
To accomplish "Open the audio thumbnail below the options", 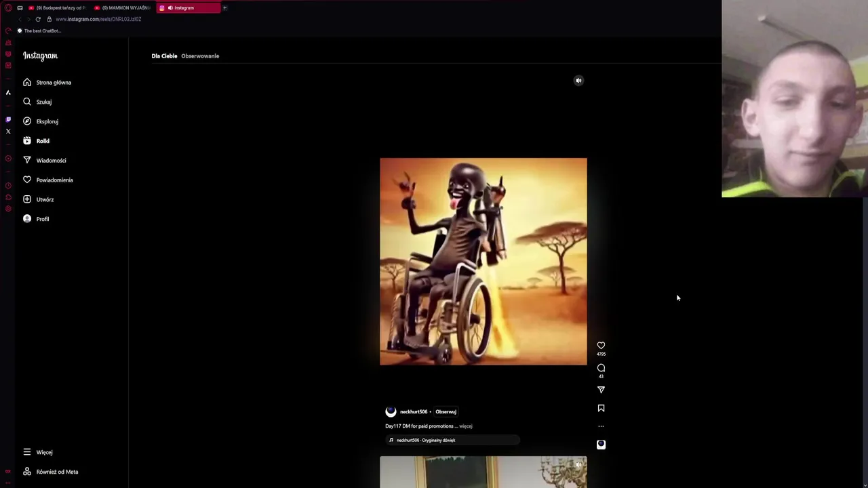I will [x=601, y=445].
